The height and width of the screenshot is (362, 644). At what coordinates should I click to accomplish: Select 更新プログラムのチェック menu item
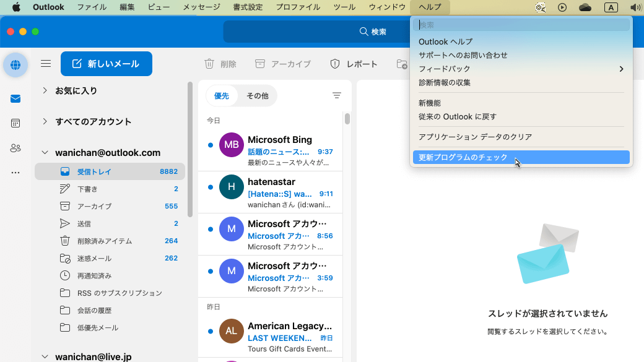click(x=521, y=157)
